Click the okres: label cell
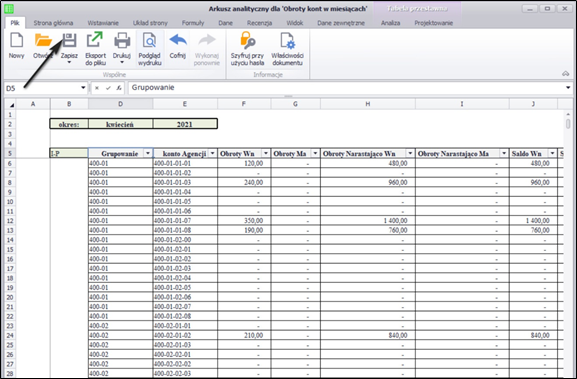The image size is (577, 379). pyautogui.click(x=69, y=124)
